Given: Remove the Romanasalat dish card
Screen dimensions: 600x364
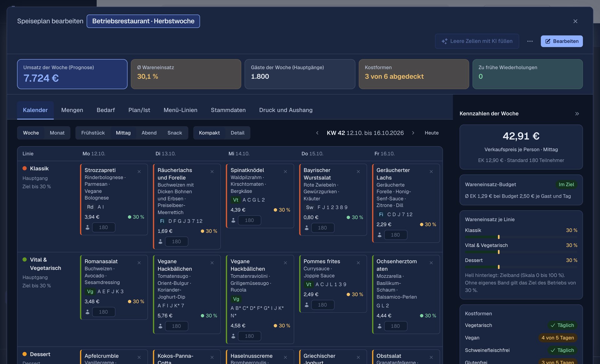Looking at the screenshot, I should pos(139,263).
